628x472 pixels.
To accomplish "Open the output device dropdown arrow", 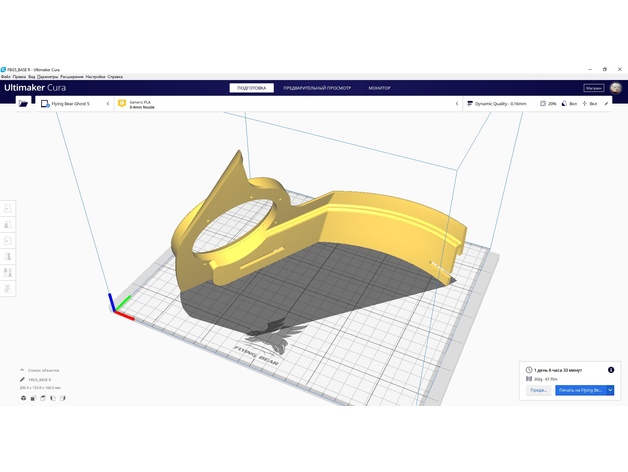I will pyautogui.click(x=610, y=390).
